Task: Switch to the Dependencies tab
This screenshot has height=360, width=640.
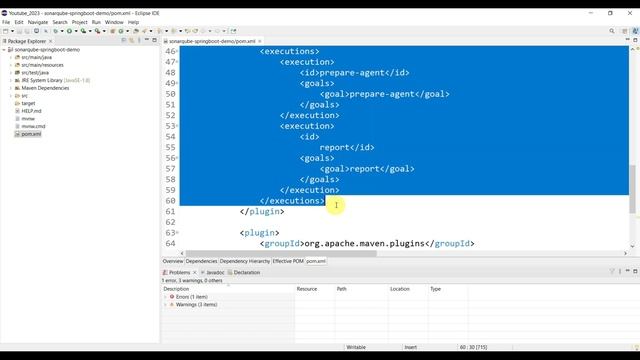Action: (x=201, y=261)
